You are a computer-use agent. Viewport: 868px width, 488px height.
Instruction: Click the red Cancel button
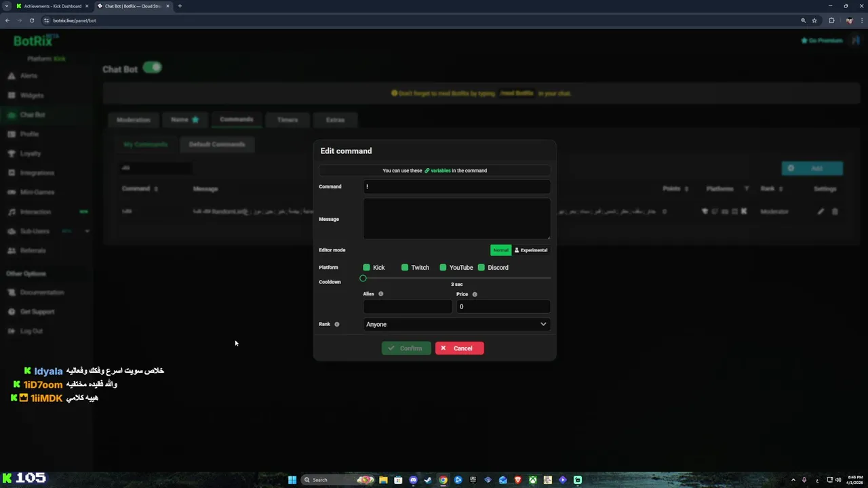(459, 348)
